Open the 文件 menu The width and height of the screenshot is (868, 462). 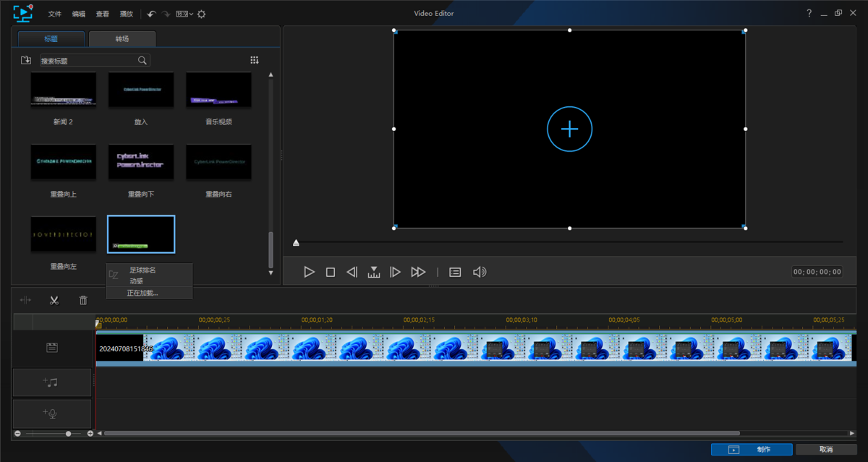[55, 14]
